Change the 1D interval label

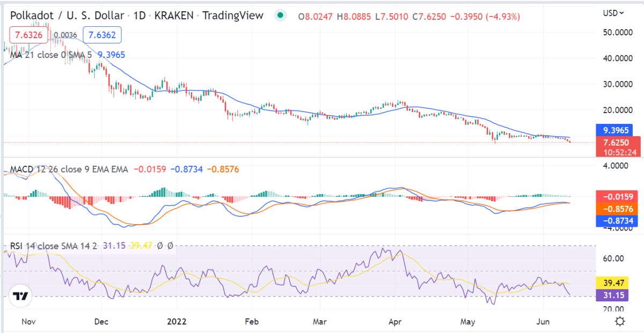pyautogui.click(x=140, y=16)
